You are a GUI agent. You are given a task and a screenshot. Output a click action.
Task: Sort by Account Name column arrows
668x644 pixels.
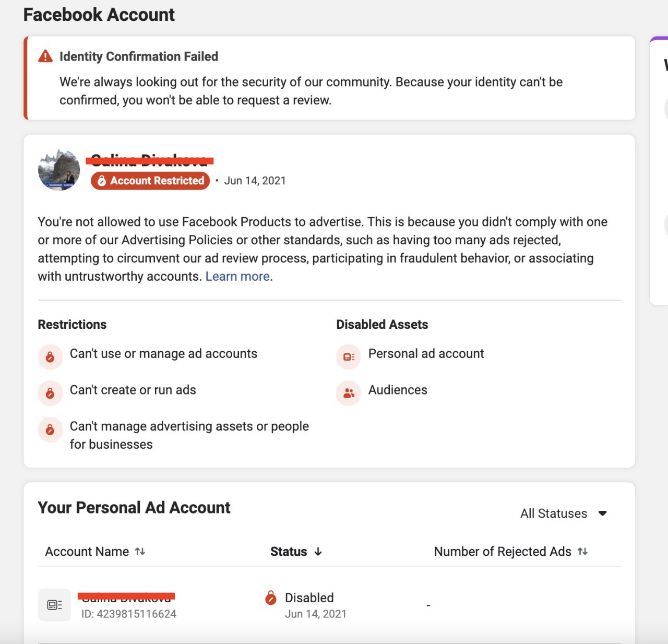click(140, 552)
